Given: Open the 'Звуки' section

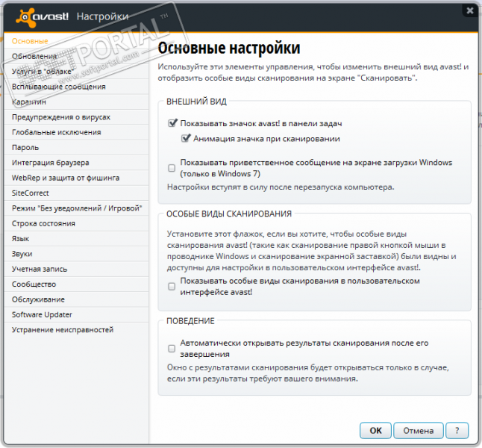Looking at the screenshot, I should point(76,254).
